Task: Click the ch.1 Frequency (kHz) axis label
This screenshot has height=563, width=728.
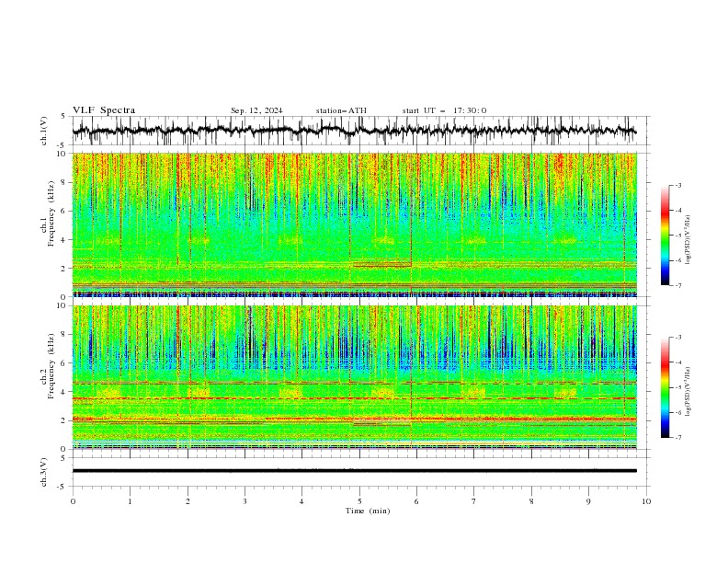Action: click(48, 214)
